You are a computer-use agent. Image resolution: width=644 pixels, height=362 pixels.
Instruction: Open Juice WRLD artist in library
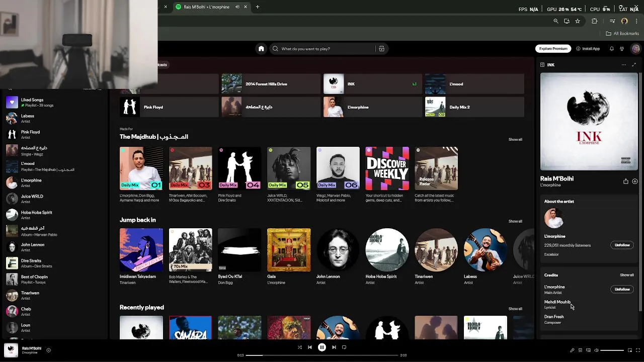point(55,199)
